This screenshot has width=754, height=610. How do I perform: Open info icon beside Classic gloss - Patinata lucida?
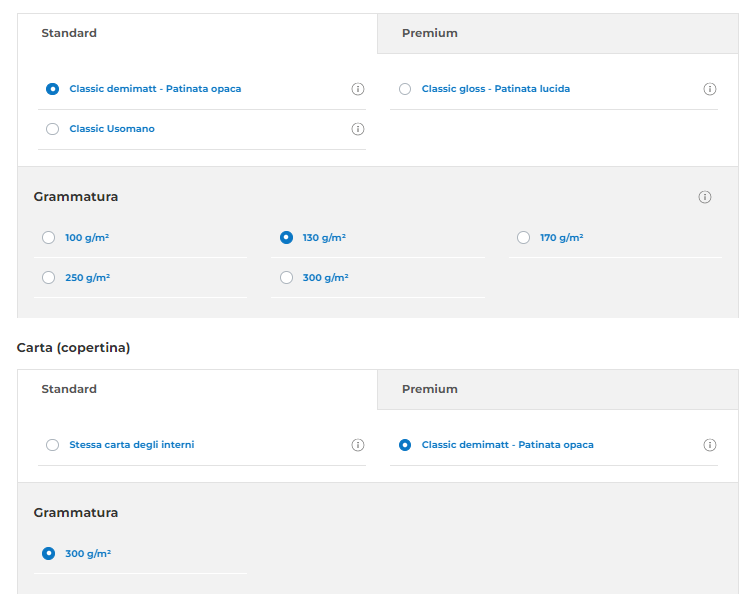coord(710,89)
